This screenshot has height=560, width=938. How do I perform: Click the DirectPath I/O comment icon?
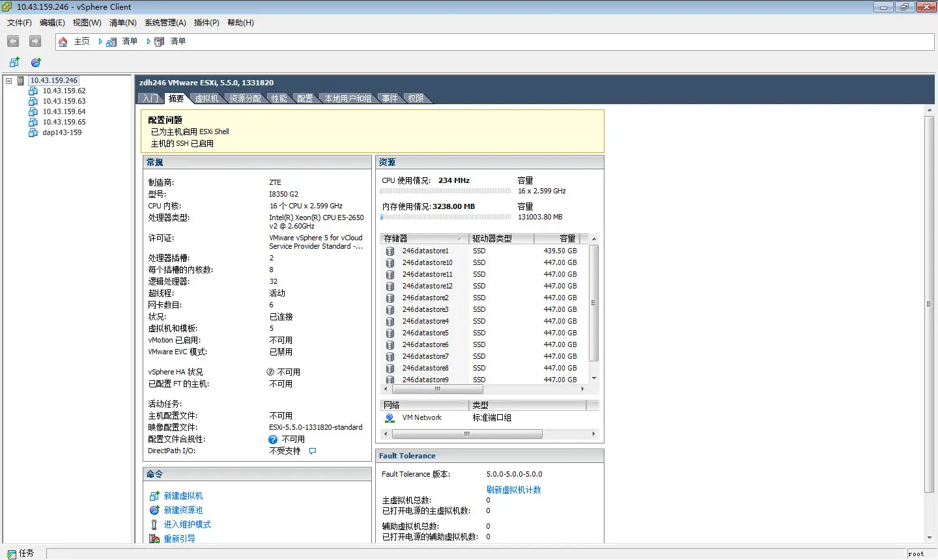(x=313, y=451)
